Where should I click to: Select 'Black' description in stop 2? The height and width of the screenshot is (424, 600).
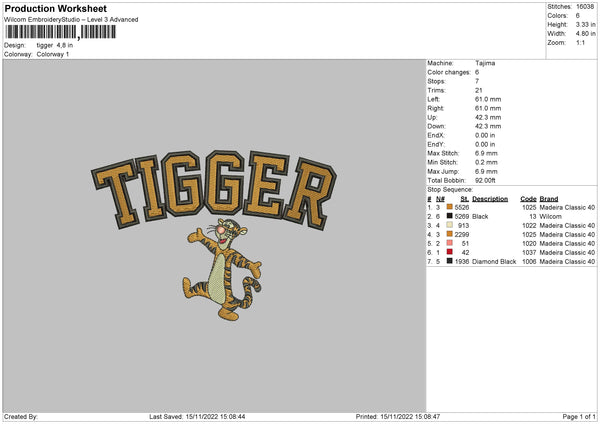pyautogui.click(x=480, y=217)
